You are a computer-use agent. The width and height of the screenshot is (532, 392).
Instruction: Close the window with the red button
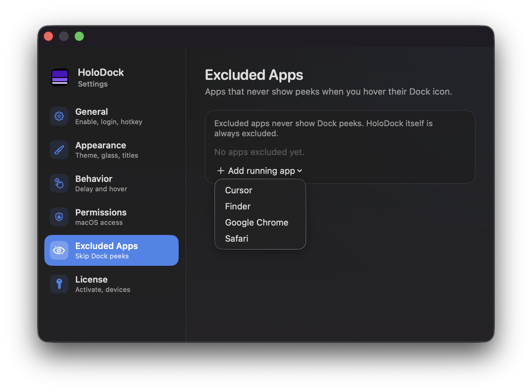(x=48, y=36)
